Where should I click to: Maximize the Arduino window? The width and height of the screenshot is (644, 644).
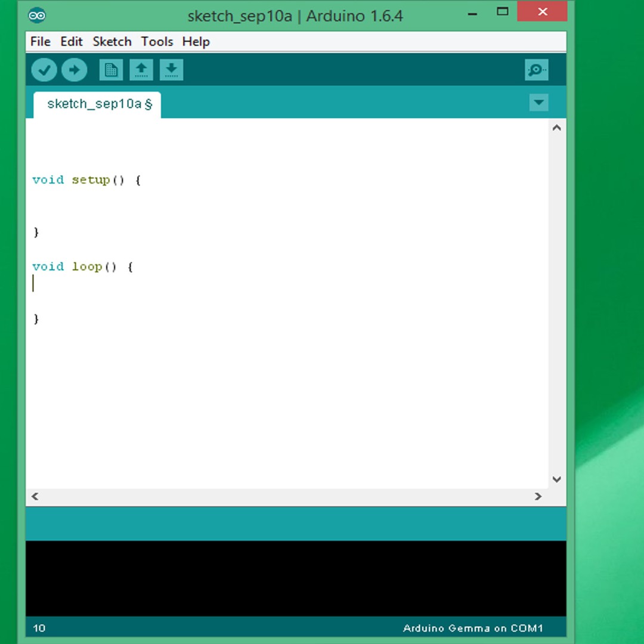(502, 11)
